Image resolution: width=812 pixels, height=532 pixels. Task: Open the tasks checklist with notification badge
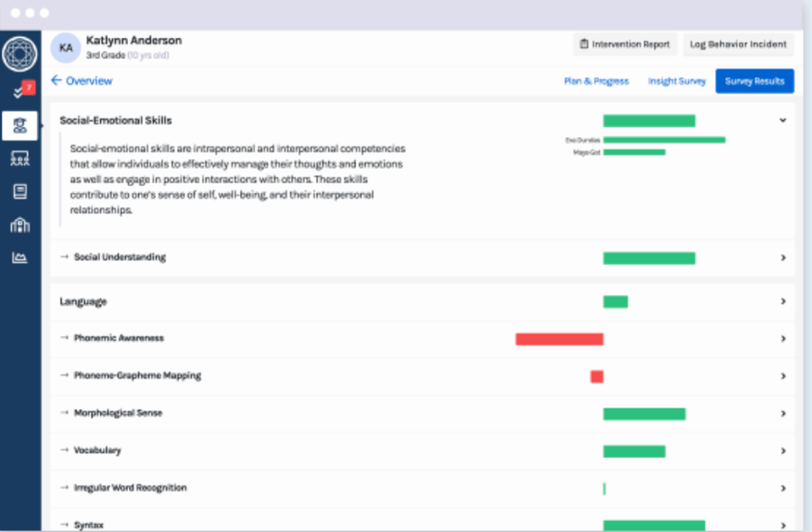21,91
